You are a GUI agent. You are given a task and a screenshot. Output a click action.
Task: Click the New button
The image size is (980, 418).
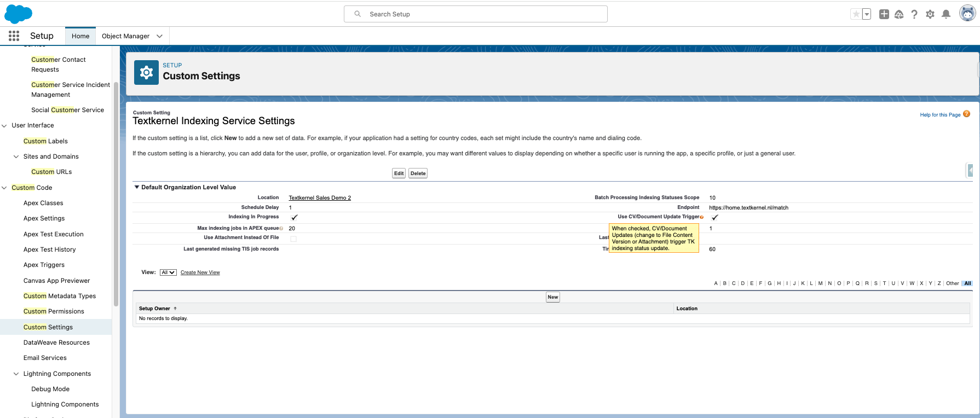pos(553,297)
